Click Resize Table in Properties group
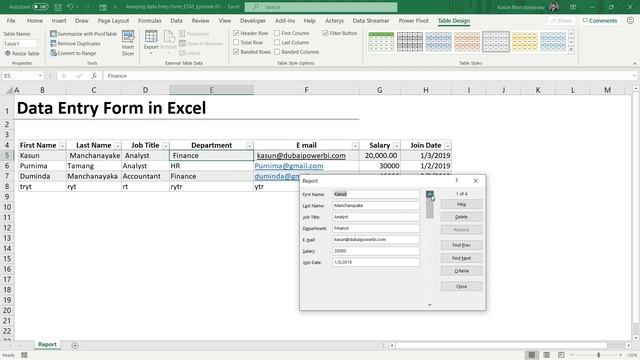This screenshot has width=640, height=360. tap(22, 53)
